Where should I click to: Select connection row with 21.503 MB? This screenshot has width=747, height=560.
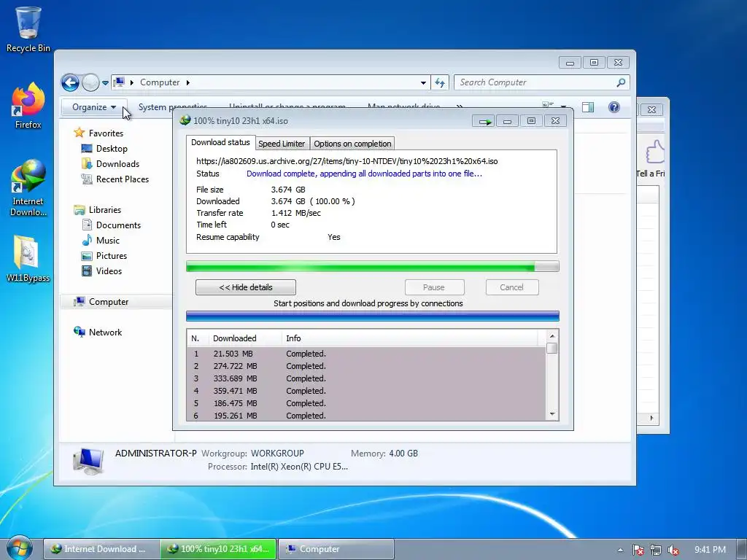pyautogui.click(x=366, y=354)
